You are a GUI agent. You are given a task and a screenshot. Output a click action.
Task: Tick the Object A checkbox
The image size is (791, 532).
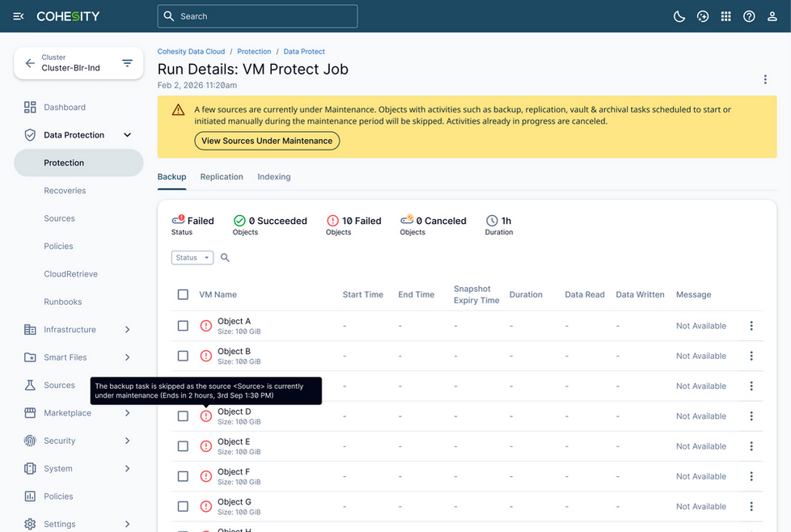pyautogui.click(x=183, y=326)
